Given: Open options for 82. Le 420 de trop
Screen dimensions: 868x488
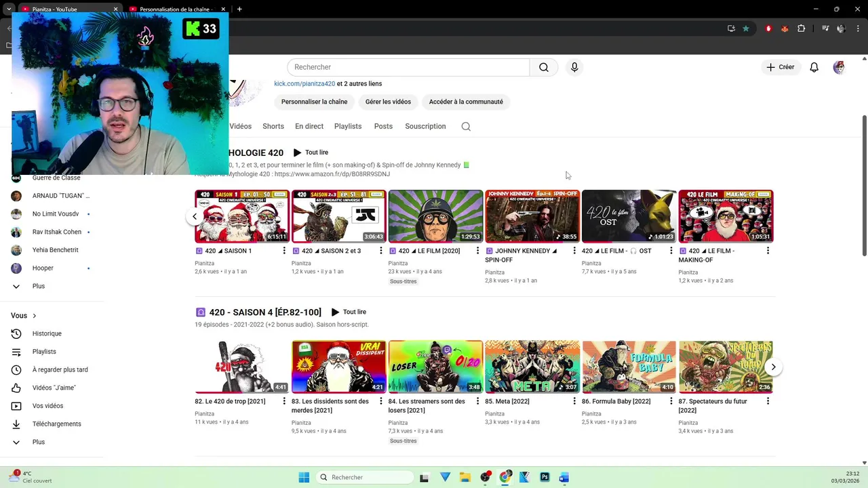Looking at the screenshot, I should pyautogui.click(x=284, y=401).
